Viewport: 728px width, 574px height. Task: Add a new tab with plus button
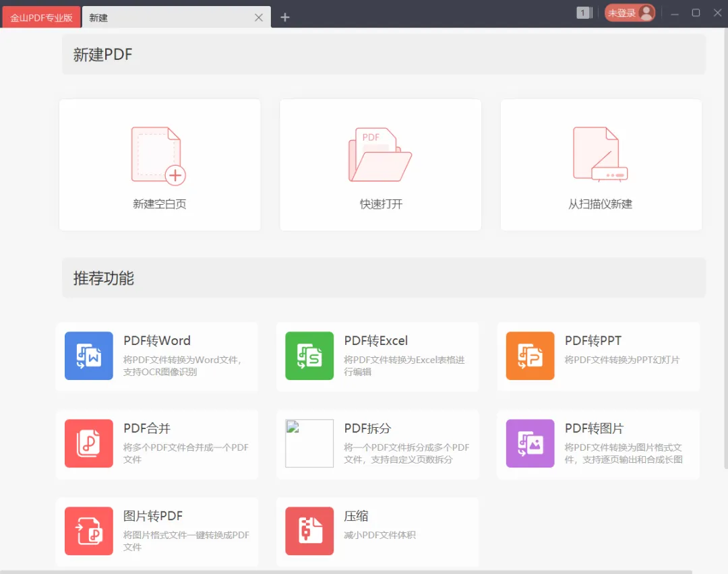(x=285, y=18)
